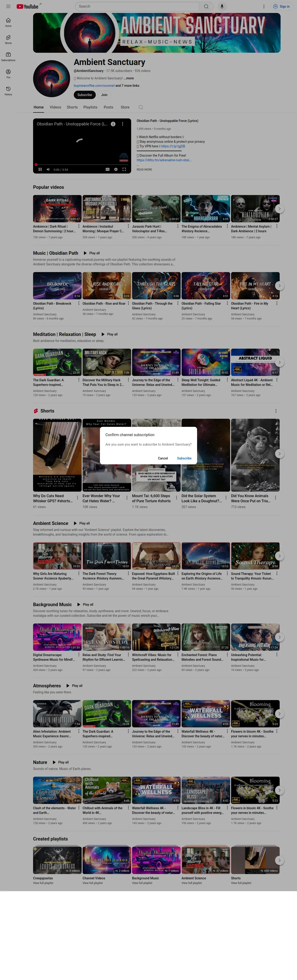Advance the Atmospheres carousel
The height and width of the screenshot is (980, 297).
279,714
